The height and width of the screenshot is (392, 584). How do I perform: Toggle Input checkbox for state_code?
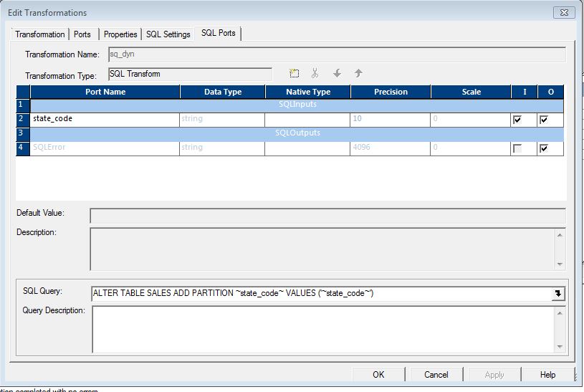517,120
